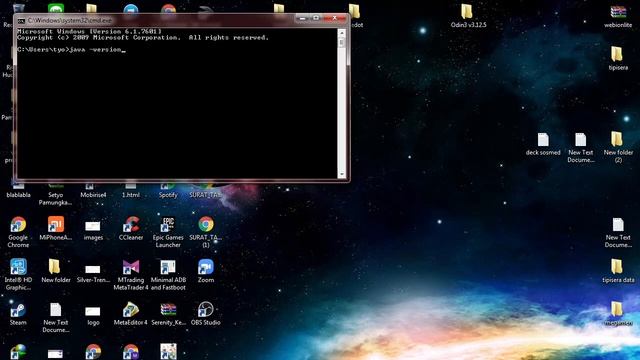Select the deck sosmed file
This screenshot has width=640, height=360.
[x=543, y=144]
